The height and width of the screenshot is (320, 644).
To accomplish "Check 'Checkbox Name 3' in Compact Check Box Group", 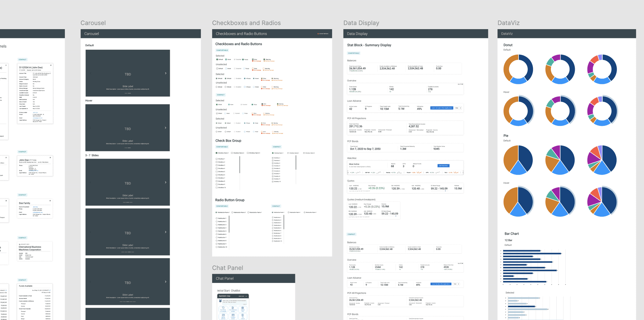I will (x=304, y=153).
